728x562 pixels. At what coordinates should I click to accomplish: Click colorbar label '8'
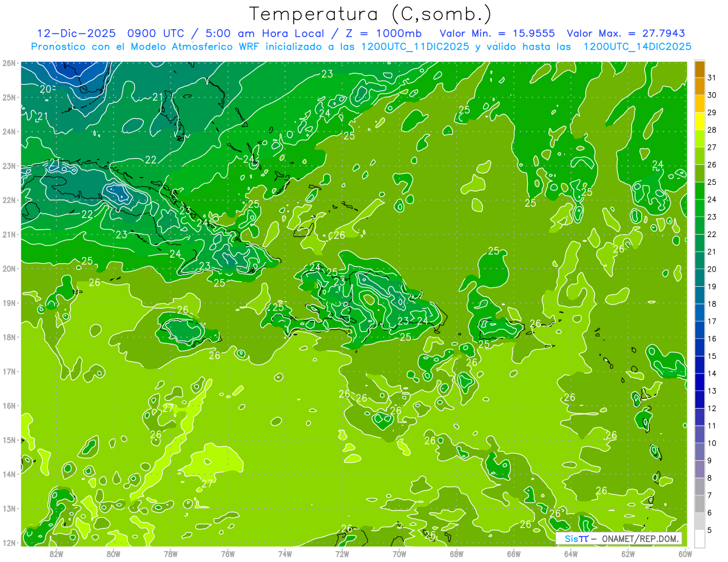tap(710, 478)
